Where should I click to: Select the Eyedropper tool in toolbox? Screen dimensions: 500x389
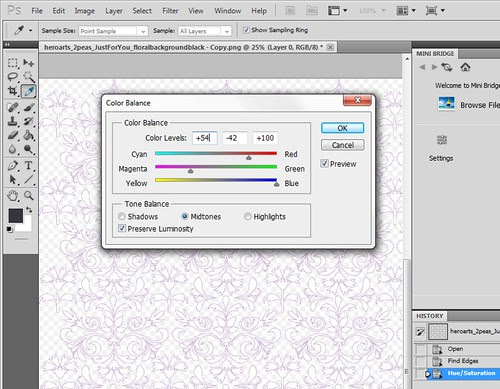coord(29,91)
